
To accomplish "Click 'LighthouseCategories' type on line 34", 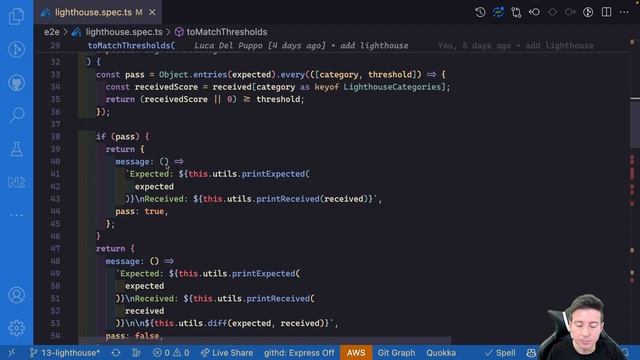I will pos(392,87).
